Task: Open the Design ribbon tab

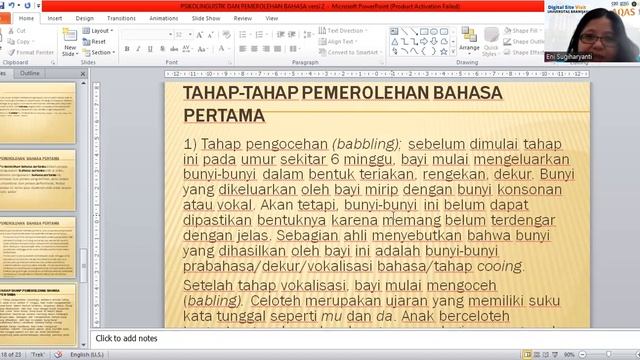Action: pyautogui.click(x=84, y=18)
